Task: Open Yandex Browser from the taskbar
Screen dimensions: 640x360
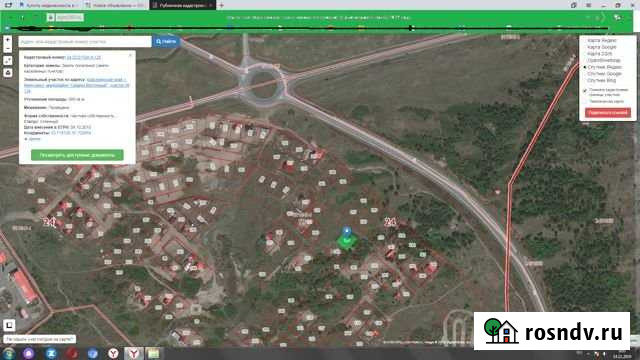Action: pyautogui.click(x=133, y=353)
